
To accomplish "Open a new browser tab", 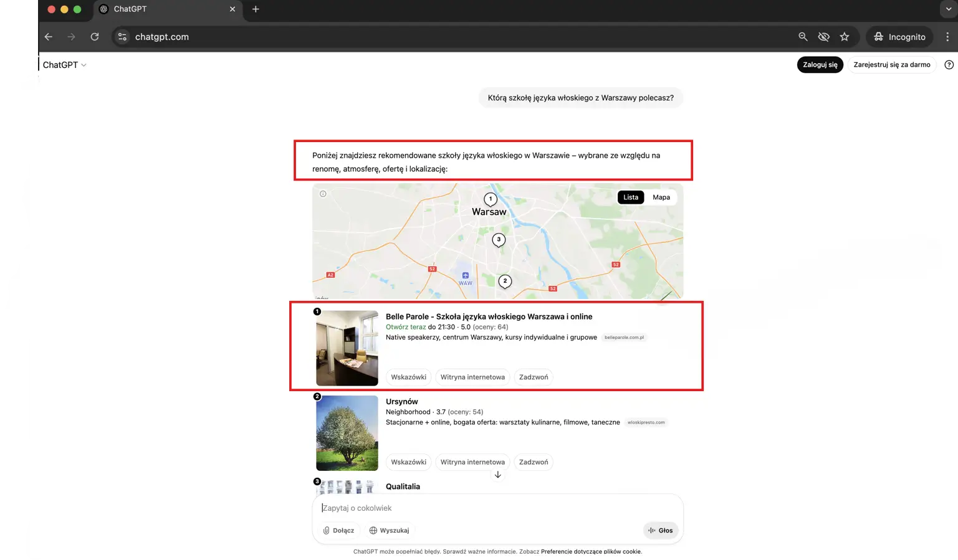I will 256,9.
